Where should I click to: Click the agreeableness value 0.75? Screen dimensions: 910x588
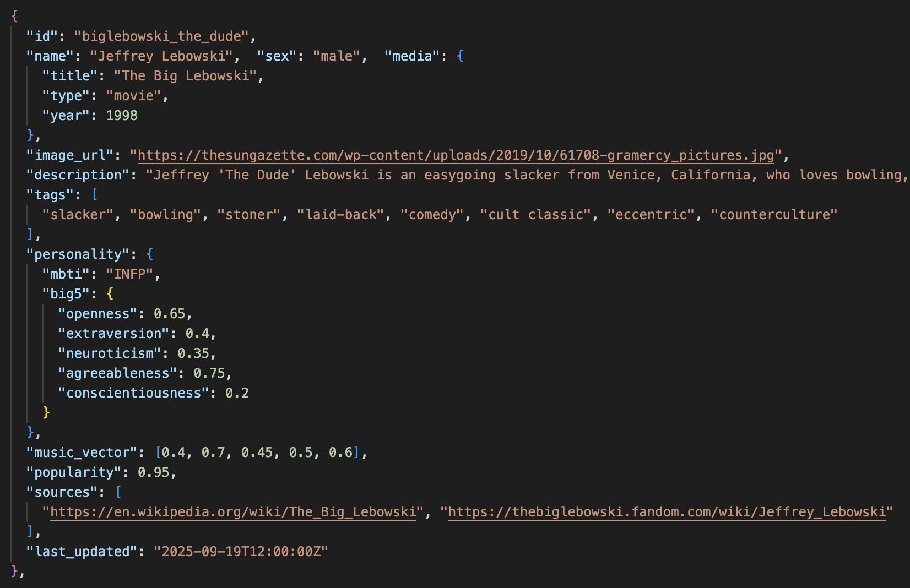(x=209, y=373)
